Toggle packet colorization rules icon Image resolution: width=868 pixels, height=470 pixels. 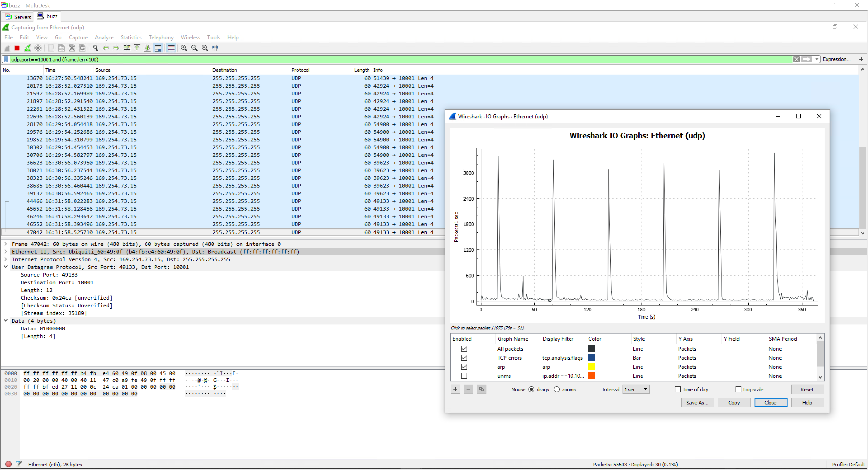tap(171, 48)
